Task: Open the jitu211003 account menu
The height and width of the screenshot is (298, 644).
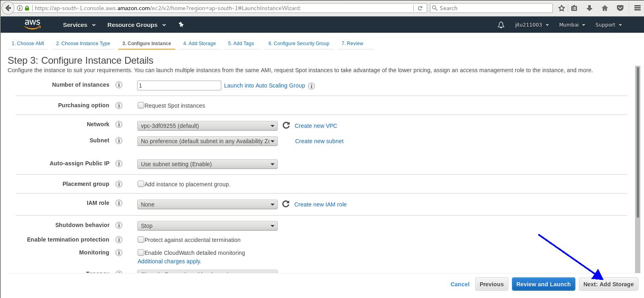Action: (x=532, y=25)
